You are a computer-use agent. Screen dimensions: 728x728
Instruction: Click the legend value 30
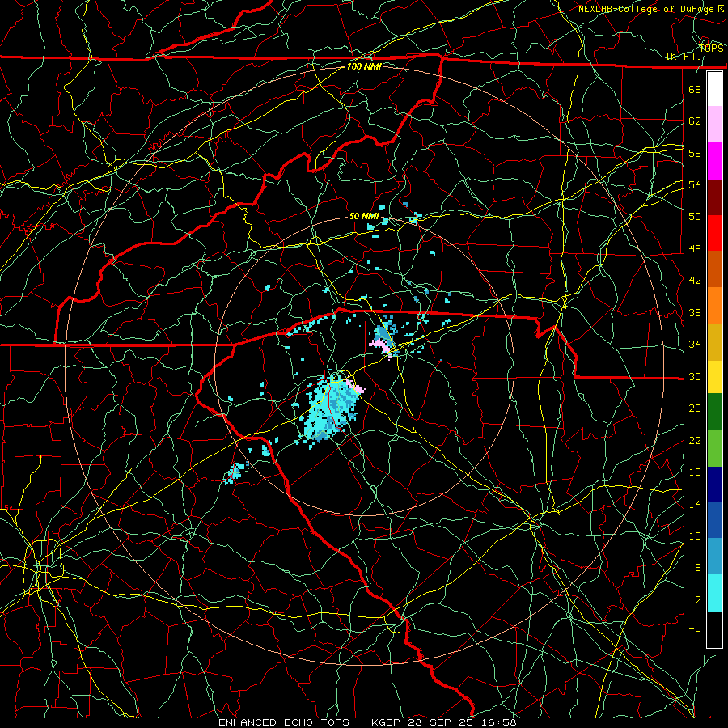pyautogui.click(x=695, y=376)
